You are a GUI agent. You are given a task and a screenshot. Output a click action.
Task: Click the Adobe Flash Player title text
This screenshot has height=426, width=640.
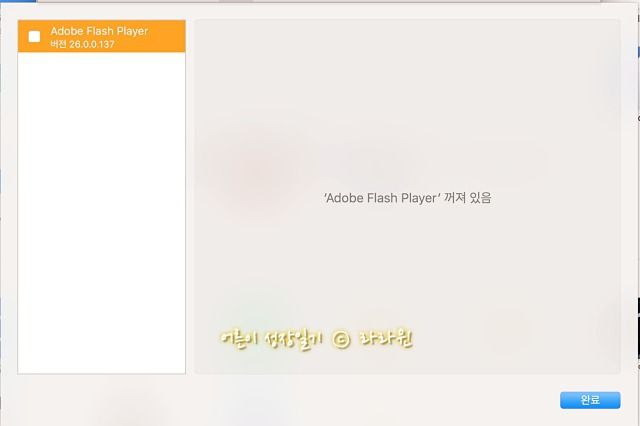(x=99, y=31)
